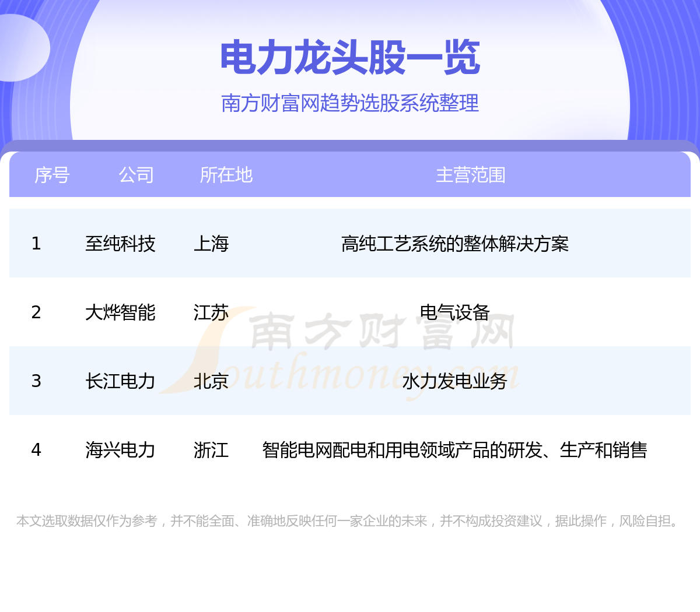Click the 电气设备 cell
The width and height of the screenshot is (700, 612).
pos(455,312)
